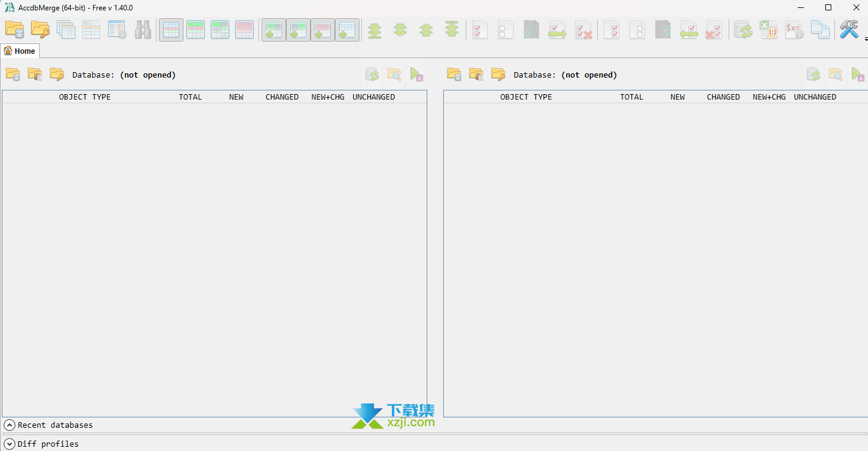Screen dimensions: 868x451
Task: Toggle the green-and-gray grid filter button
Action: 220,29
